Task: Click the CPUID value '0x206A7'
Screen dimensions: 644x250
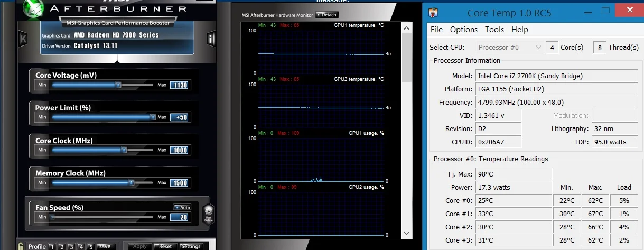Action: tap(498, 142)
